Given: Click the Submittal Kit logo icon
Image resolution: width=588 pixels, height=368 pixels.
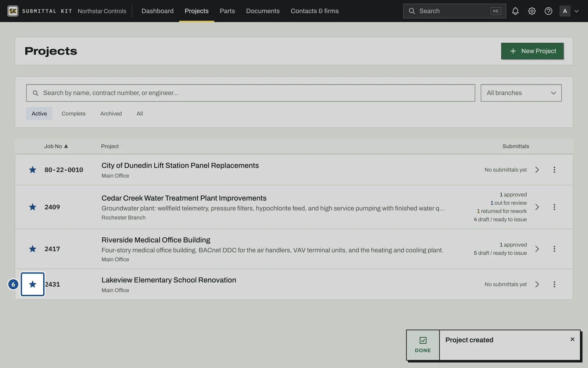Looking at the screenshot, I should point(13,11).
